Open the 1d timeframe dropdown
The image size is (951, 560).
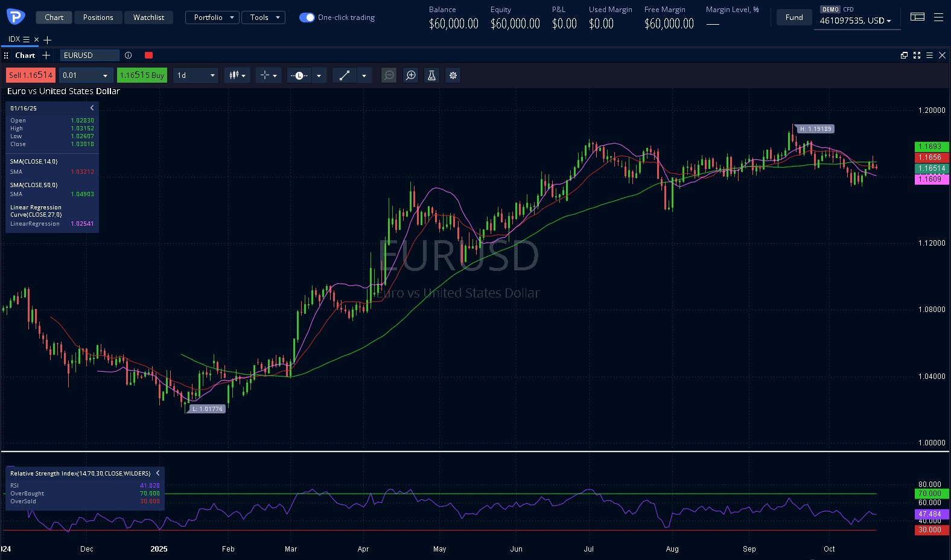pyautogui.click(x=196, y=75)
